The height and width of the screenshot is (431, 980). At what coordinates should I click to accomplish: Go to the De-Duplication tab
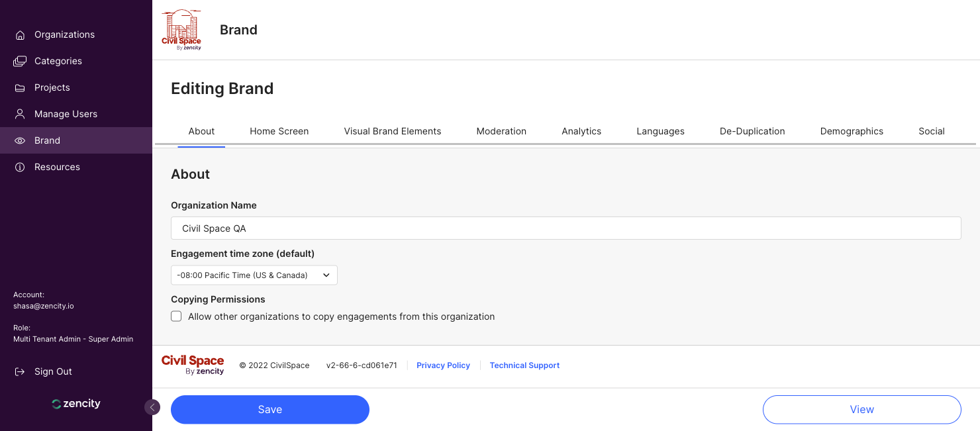752,131
